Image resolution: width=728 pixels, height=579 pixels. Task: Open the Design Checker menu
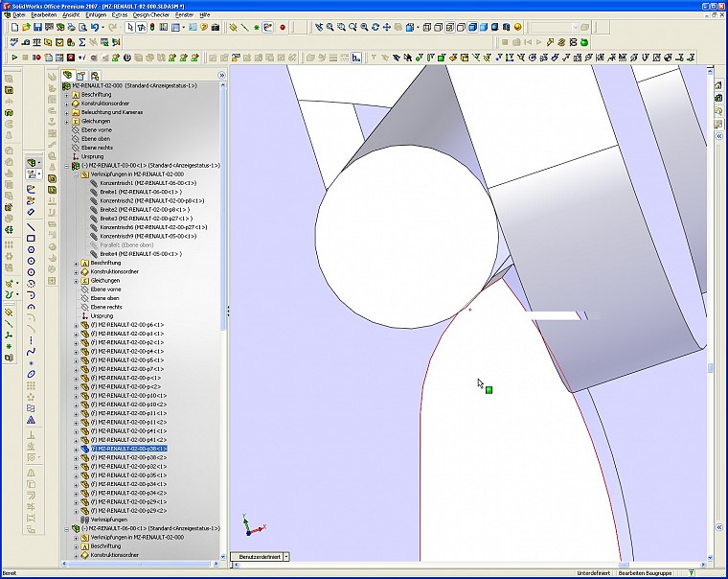click(151, 15)
